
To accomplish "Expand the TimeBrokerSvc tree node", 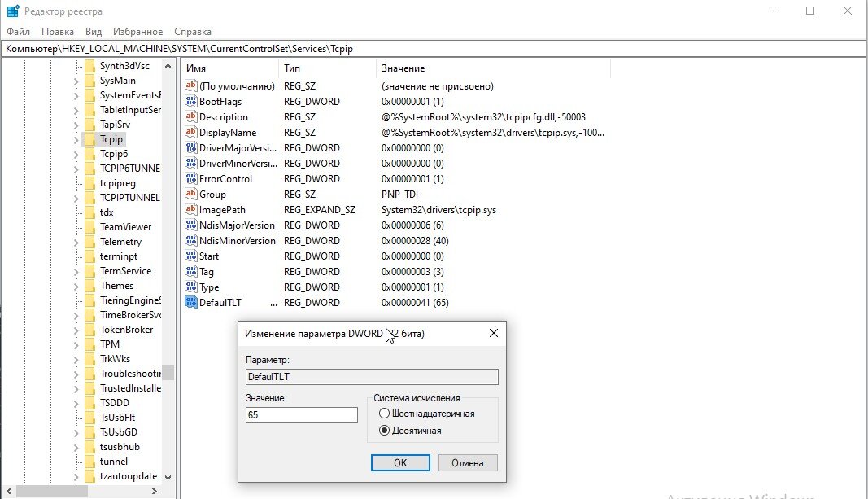I will pyautogui.click(x=76, y=316).
